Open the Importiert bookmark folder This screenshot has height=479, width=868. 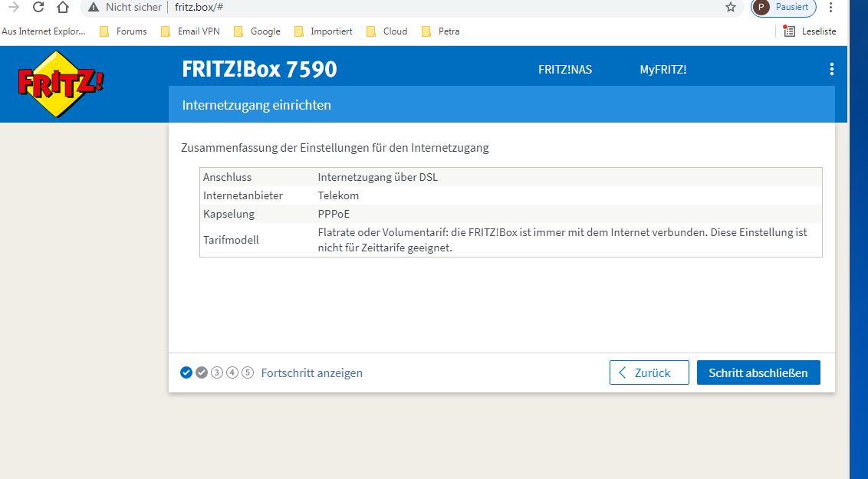tap(324, 31)
